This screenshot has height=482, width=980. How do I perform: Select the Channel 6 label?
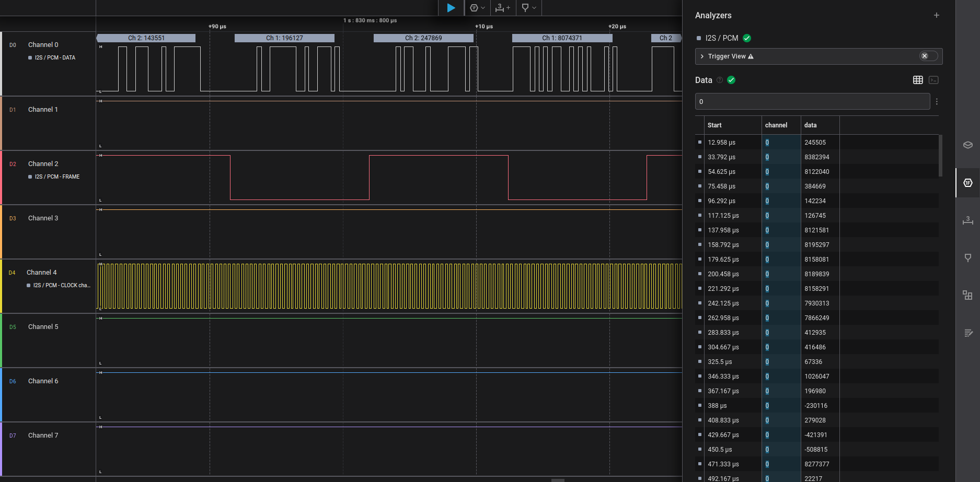click(43, 381)
